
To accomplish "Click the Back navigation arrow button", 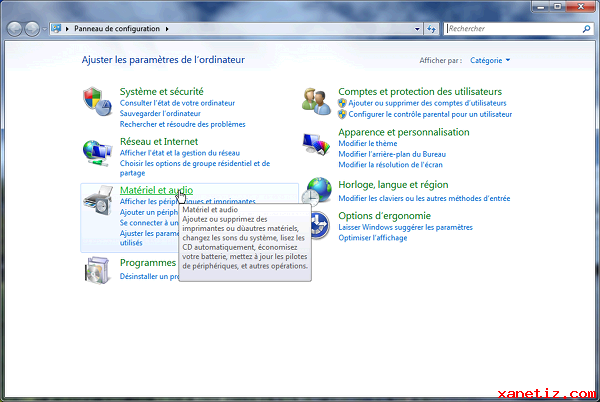I will (15, 29).
